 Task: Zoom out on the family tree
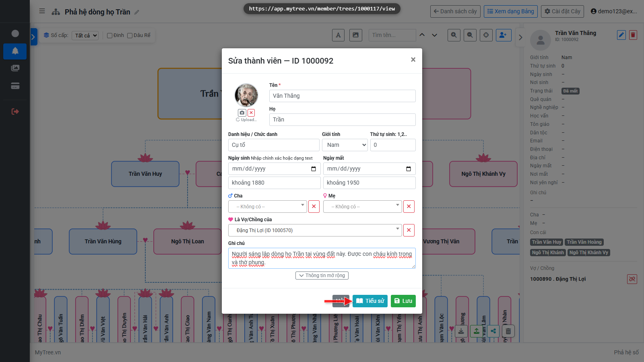click(x=470, y=35)
